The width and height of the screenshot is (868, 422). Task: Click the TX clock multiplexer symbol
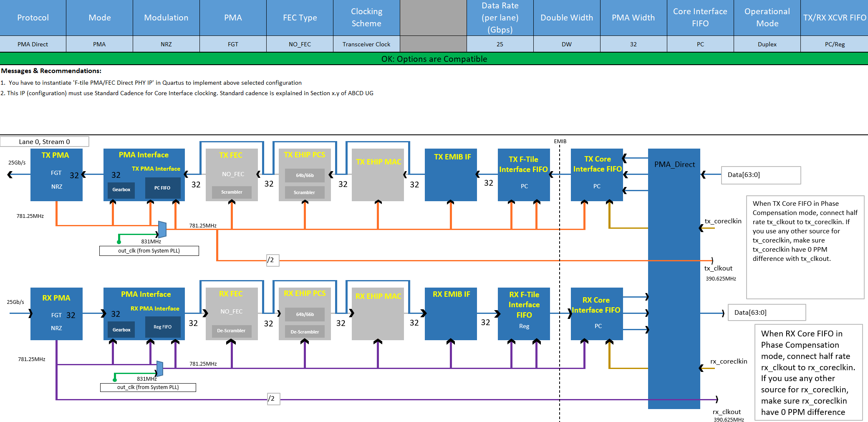point(162,230)
